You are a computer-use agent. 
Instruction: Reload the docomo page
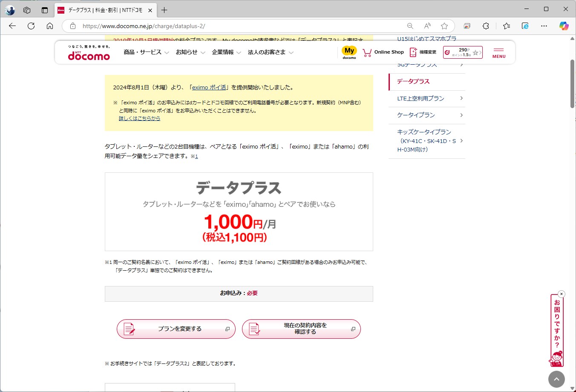pyautogui.click(x=31, y=26)
